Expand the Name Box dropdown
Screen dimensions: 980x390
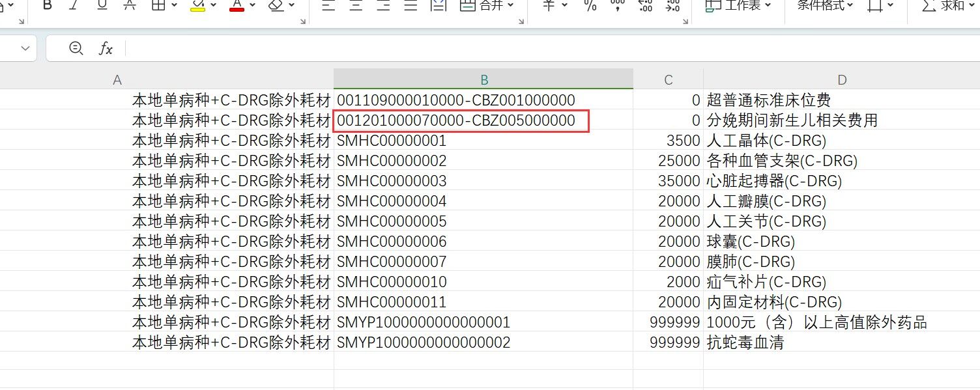pos(26,48)
